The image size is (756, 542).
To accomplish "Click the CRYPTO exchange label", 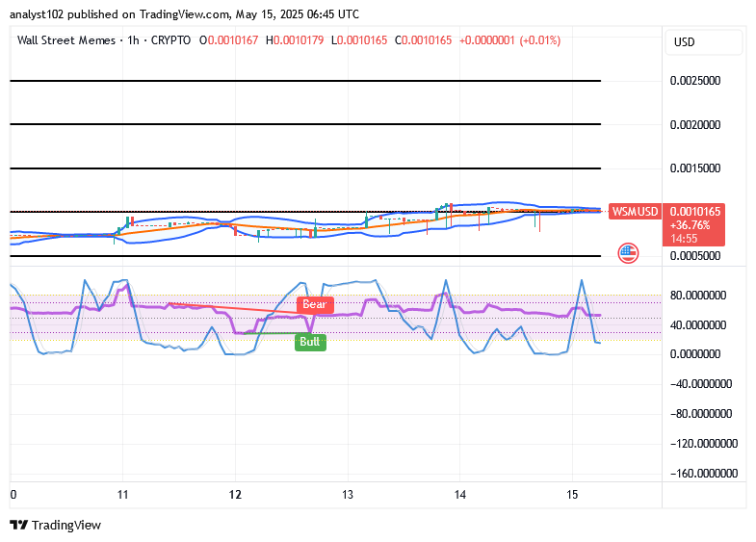I will (x=170, y=40).
